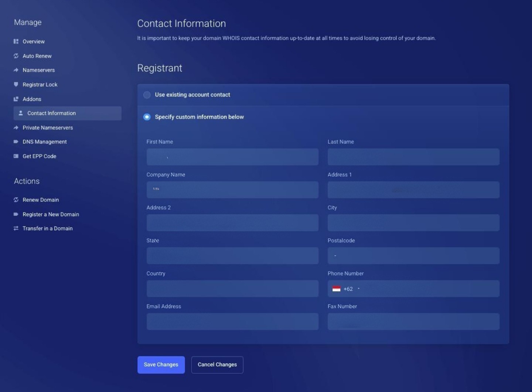Click the Cancel Changes button
Screen dimensions: 532x392
[x=217, y=365]
